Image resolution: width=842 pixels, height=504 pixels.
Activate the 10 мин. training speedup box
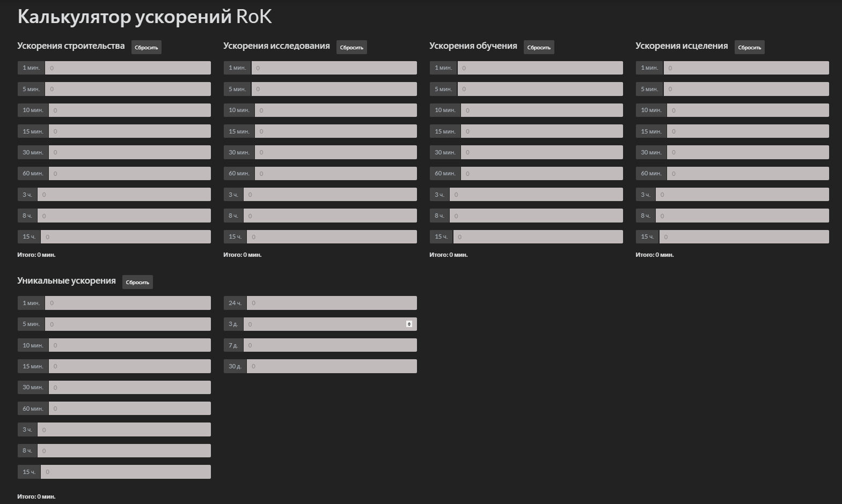[542, 110]
